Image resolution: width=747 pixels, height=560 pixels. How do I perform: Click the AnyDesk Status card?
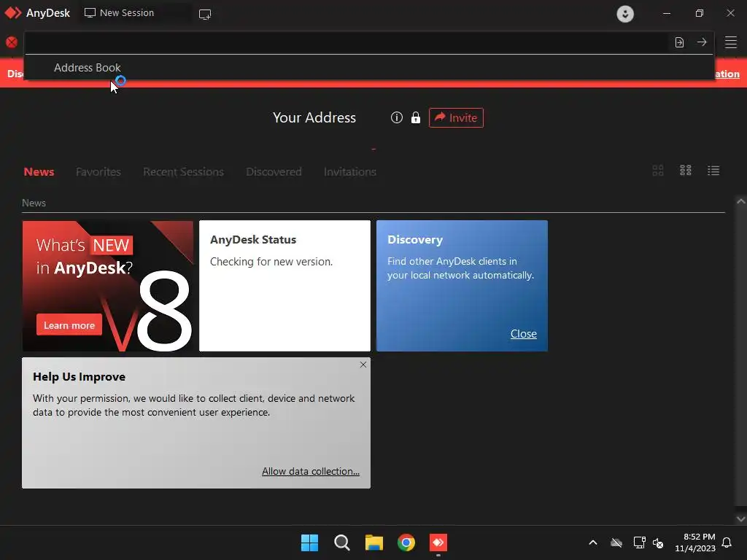point(285,286)
